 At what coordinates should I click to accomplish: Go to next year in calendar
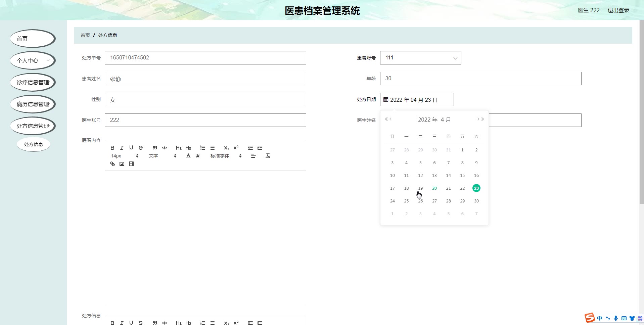click(x=482, y=119)
